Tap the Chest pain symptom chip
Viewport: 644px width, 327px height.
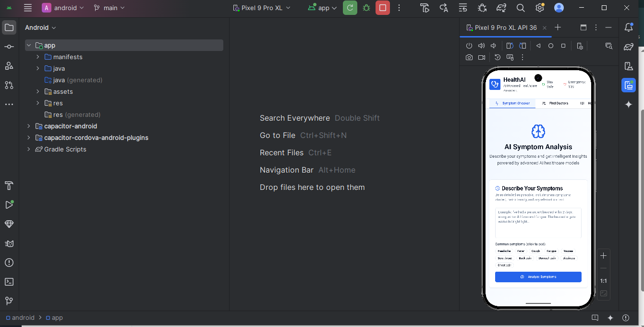coord(504,265)
